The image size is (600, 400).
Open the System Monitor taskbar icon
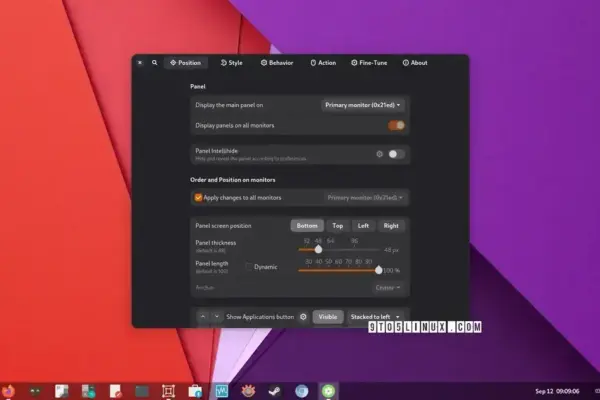[x=222, y=391]
